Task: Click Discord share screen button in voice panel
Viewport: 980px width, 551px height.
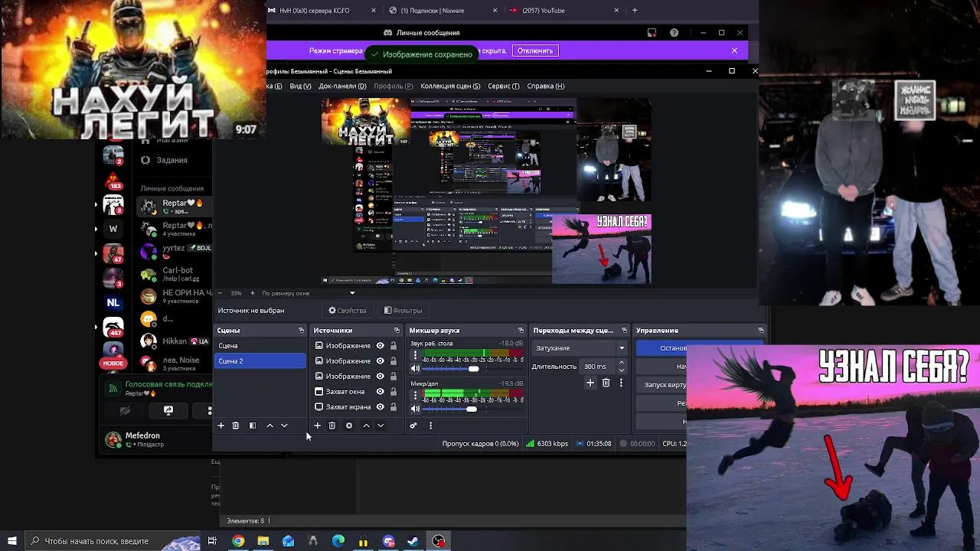Action: 168,411
